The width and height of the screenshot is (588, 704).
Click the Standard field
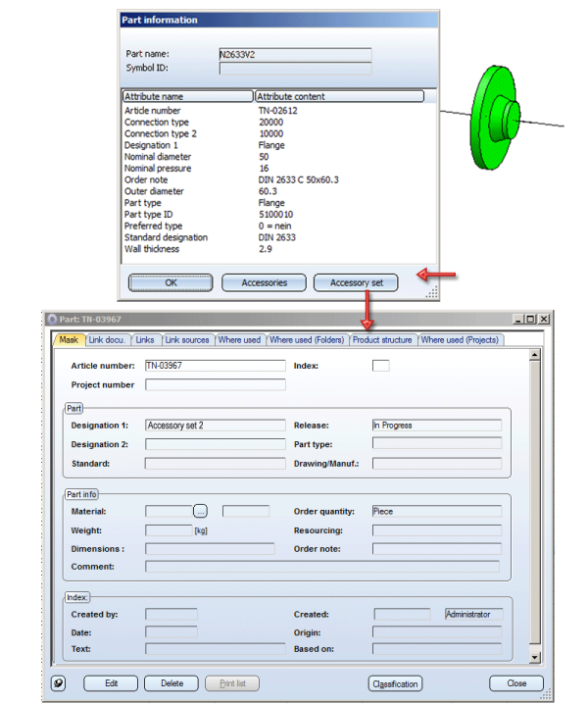tap(215, 464)
